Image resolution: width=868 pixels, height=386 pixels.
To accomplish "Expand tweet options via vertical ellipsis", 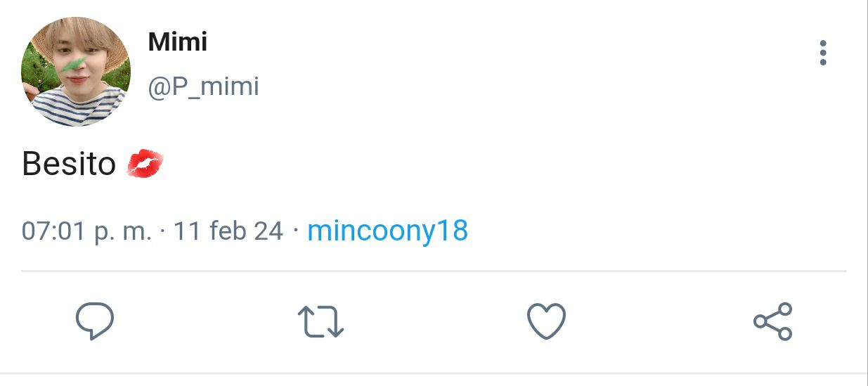I will point(823,53).
